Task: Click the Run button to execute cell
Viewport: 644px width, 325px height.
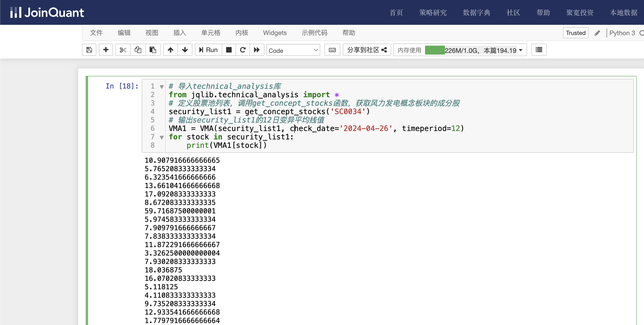Action: point(209,50)
